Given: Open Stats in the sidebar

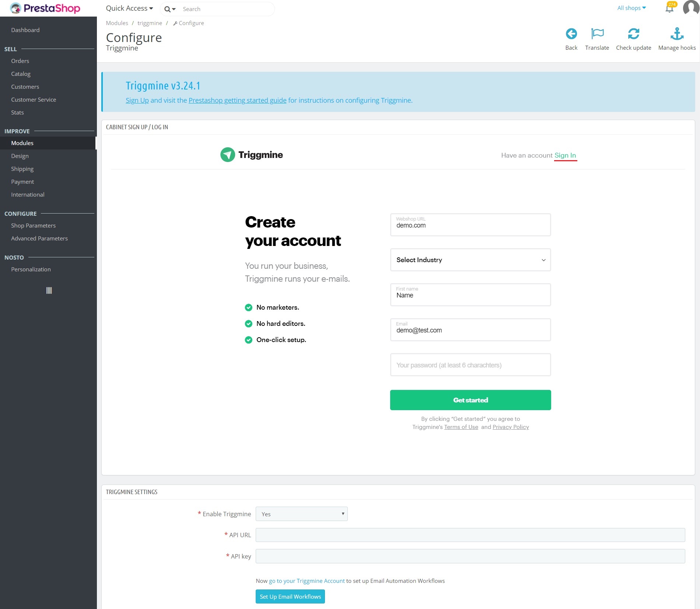Looking at the screenshot, I should 17,112.
